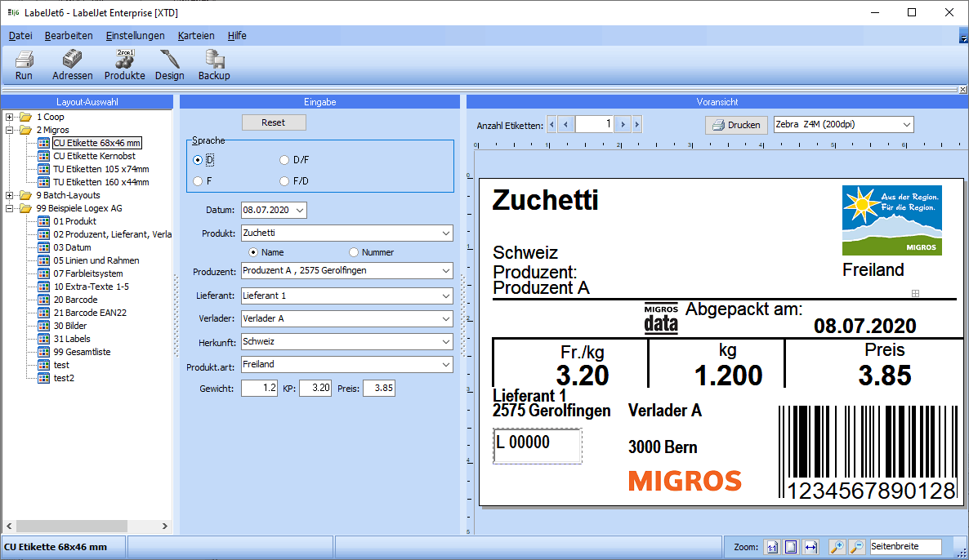Open the Produkt dropdown
The height and width of the screenshot is (560, 969).
[x=445, y=233]
